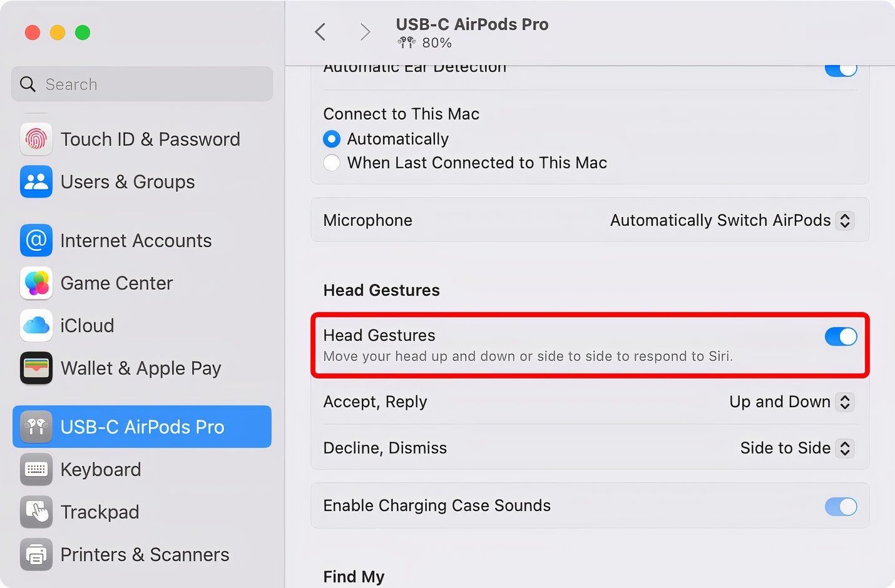Click the Wallet & Apple Pay icon
This screenshot has width=895, height=588.
pyautogui.click(x=36, y=368)
